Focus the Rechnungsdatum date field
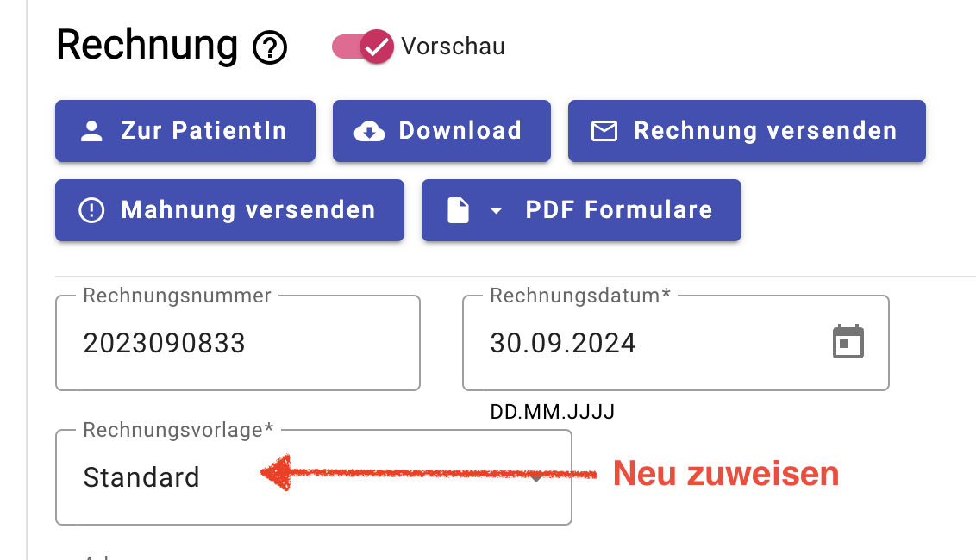This screenshot has width=976, height=560. [676, 343]
